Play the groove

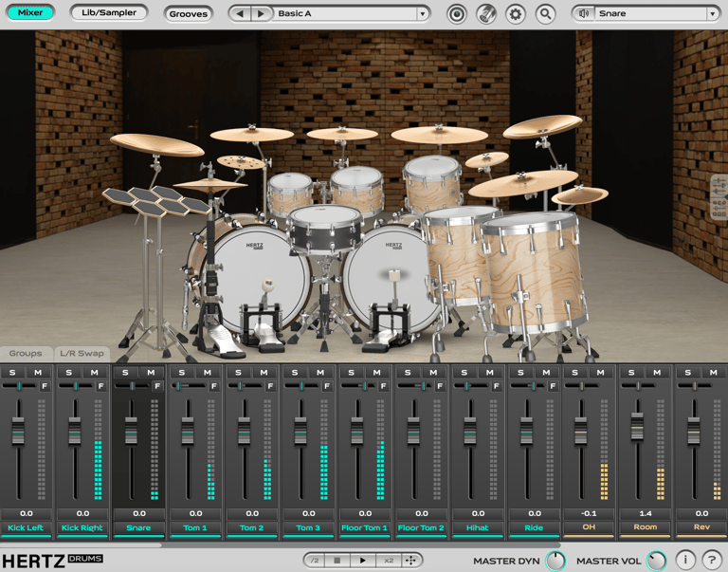click(x=363, y=561)
